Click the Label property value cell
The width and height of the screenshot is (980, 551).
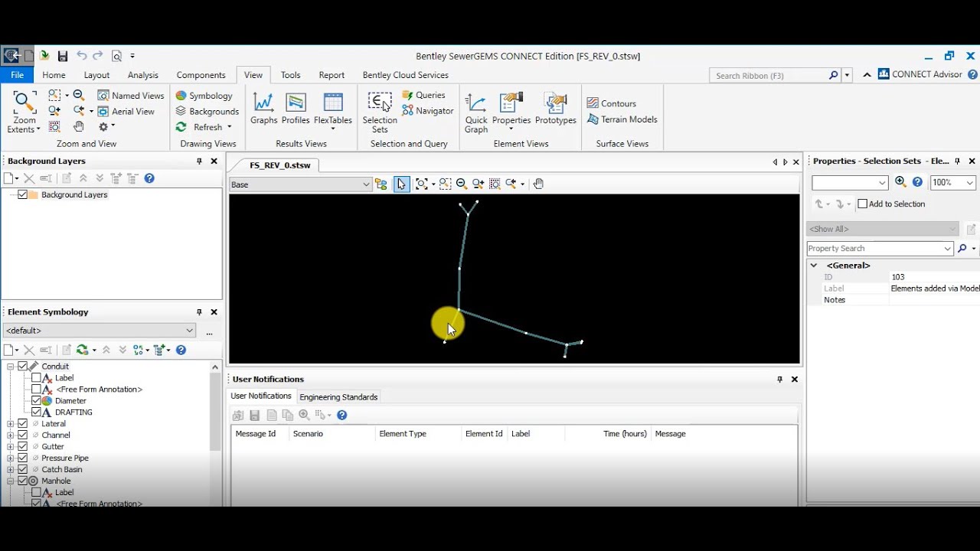pyautogui.click(x=934, y=289)
